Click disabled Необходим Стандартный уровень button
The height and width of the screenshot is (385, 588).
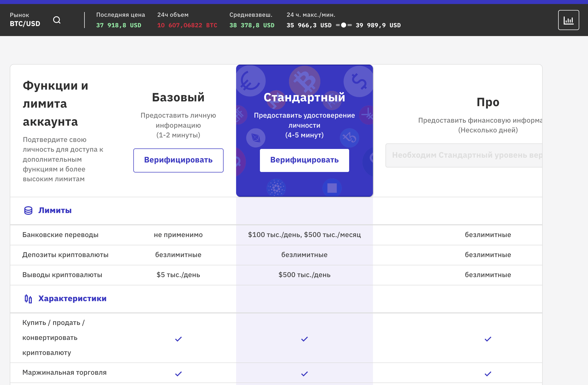click(x=464, y=155)
